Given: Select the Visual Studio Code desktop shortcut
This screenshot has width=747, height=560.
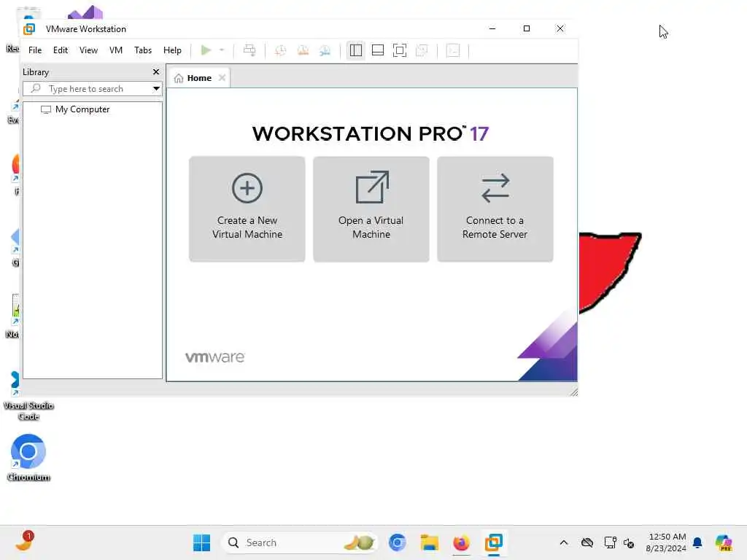Looking at the screenshot, I should coord(28,396).
